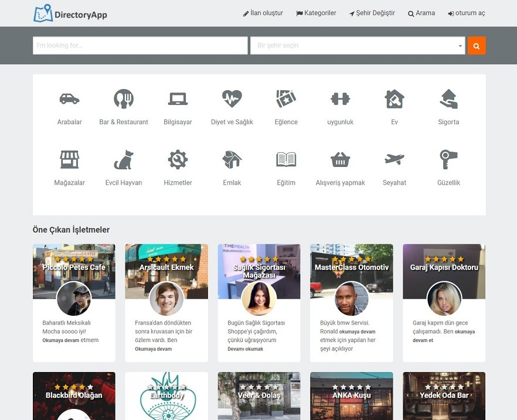Open the Şehir Değiştir menu
This screenshot has height=420, width=517.
pos(372,13)
